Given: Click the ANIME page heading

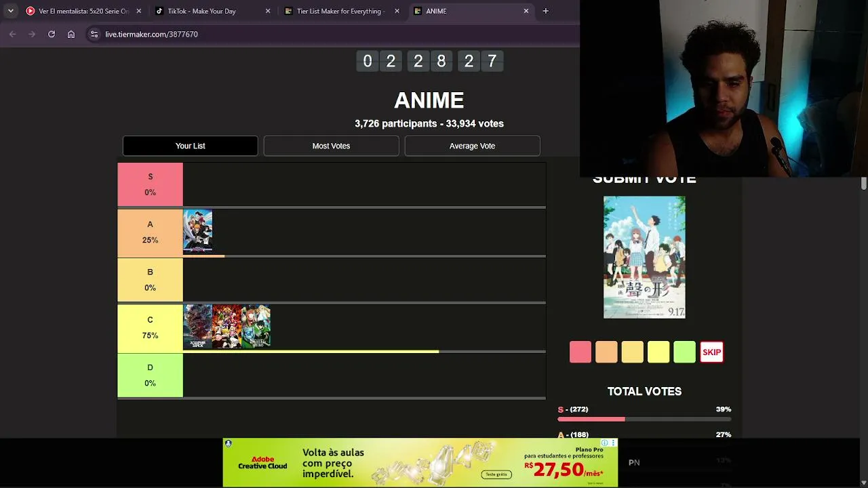Looking at the screenshot, I should pyautogui.click(x=429, y=100).
